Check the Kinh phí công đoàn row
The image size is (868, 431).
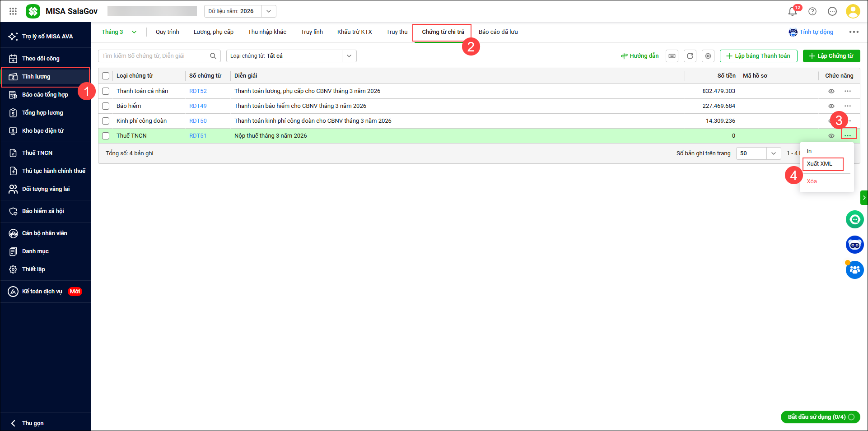(106, 121)
